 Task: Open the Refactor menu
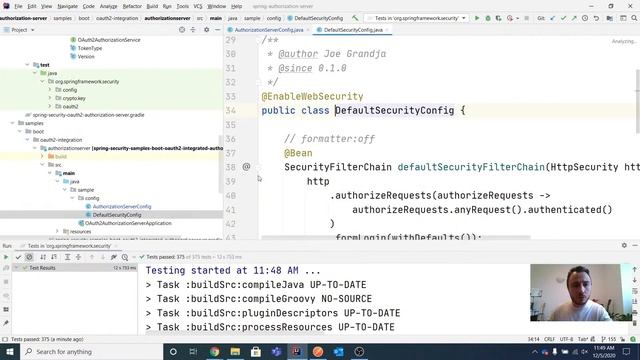(x=132, y=6)
